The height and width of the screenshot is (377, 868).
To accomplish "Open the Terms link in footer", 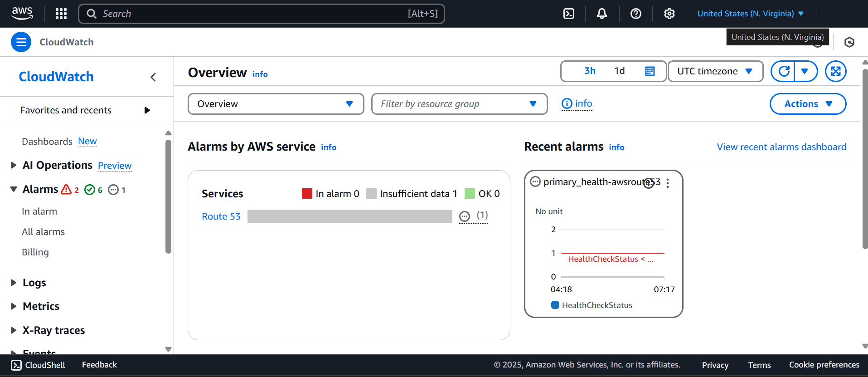I will (x=760, y=365).
